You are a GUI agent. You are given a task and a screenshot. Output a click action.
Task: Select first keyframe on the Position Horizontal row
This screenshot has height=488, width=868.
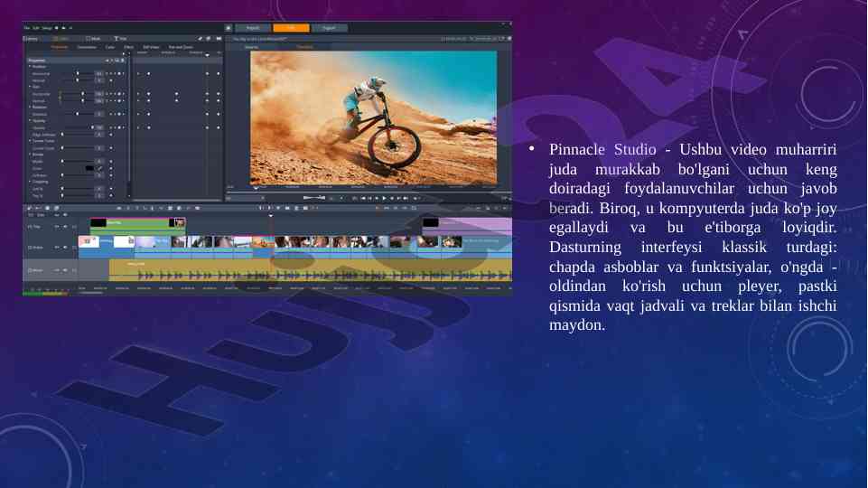pos(138,74)
